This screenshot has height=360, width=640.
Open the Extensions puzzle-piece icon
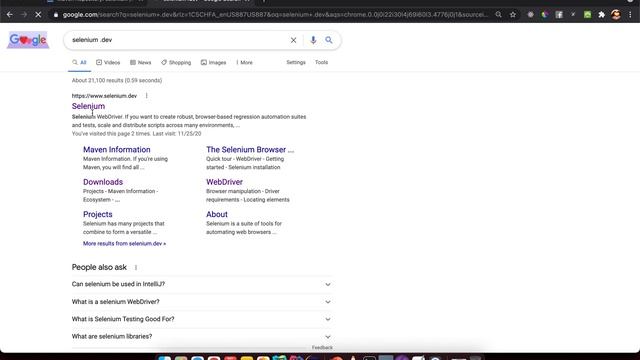601,15
